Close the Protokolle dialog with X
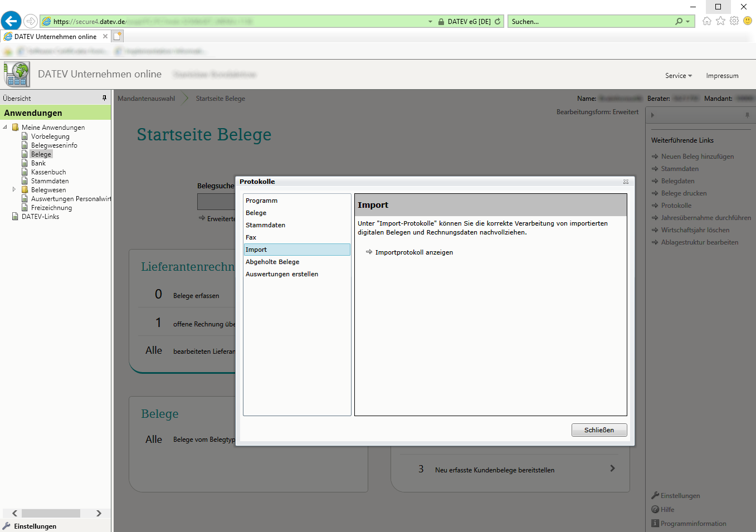 [x=626, y=182]
